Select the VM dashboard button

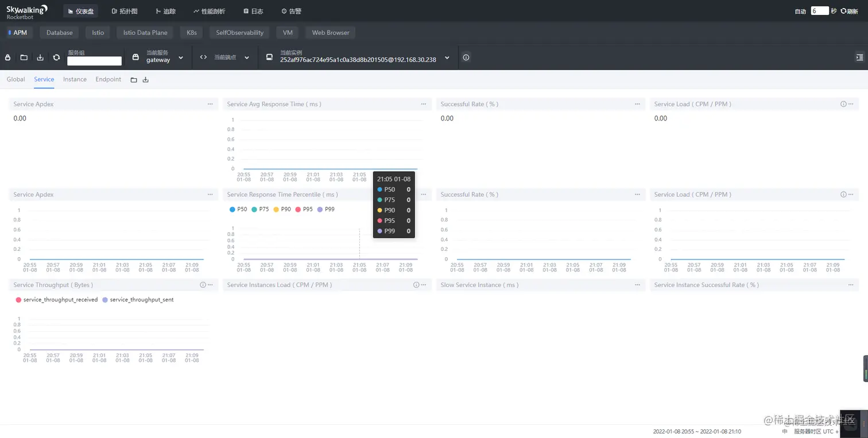288,33
